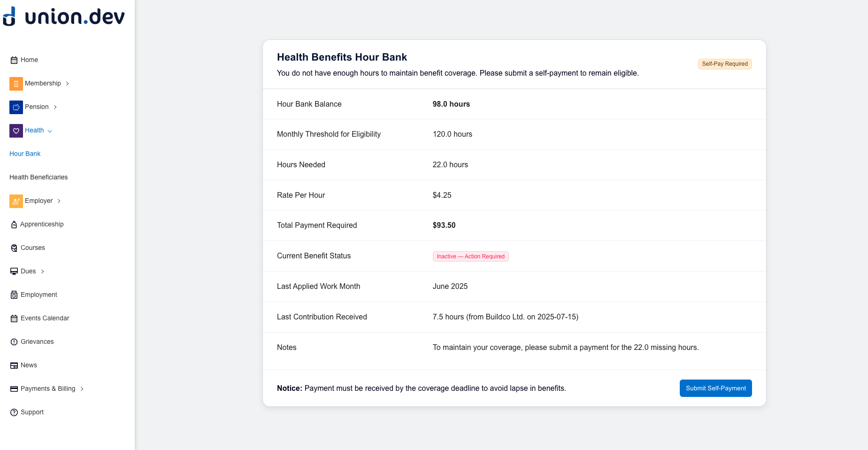Click the Support question-mark icon
The image size is (868, 450).
[14, 412]
